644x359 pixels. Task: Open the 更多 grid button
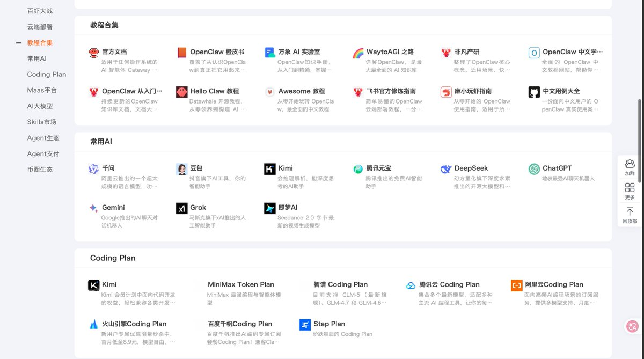tap(630, 191)
